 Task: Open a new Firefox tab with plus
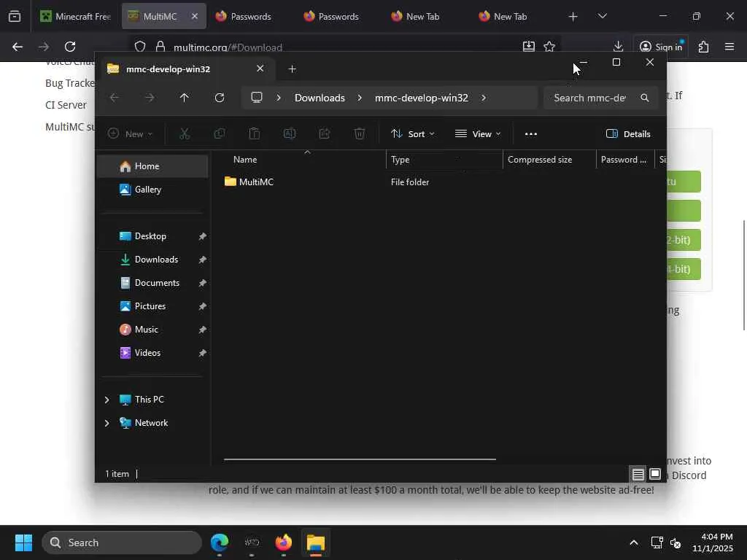click(x=573, y=17)
